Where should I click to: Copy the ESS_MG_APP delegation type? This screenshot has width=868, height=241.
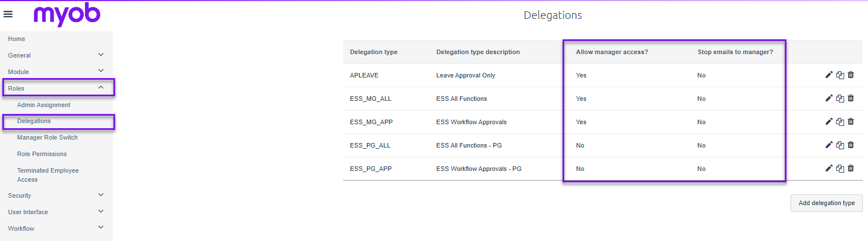[x=840, y=121]
